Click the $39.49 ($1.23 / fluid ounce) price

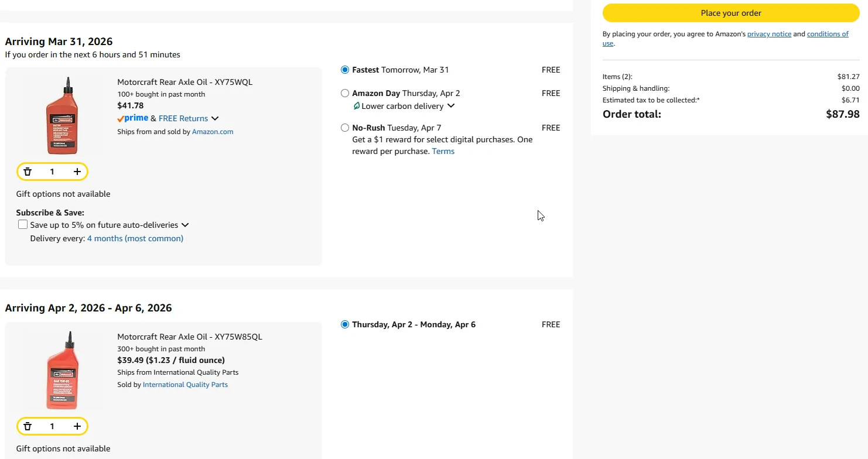(x=171, y=360)
